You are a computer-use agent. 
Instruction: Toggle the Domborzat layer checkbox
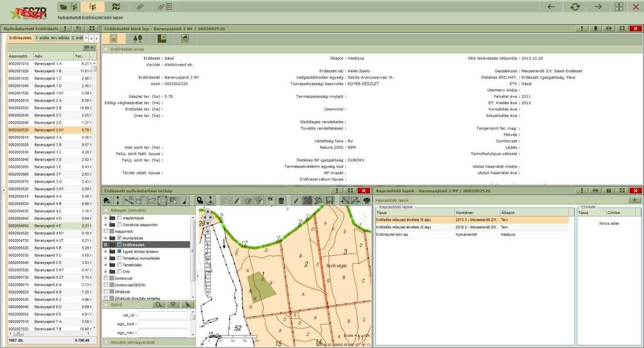[x=106, y=278]
